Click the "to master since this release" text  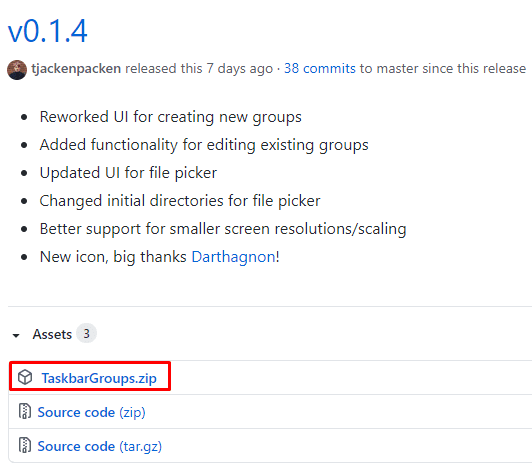tap(443, 69)
